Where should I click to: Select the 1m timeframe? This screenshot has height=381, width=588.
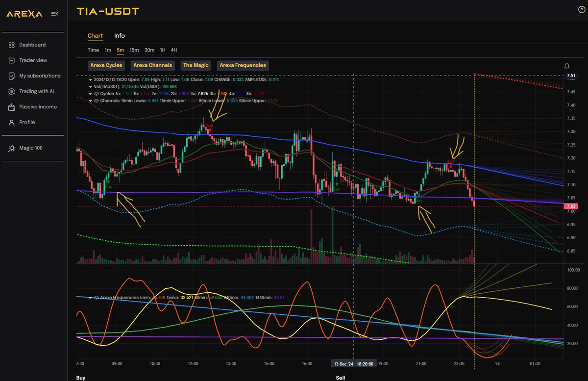pos(108,50)
